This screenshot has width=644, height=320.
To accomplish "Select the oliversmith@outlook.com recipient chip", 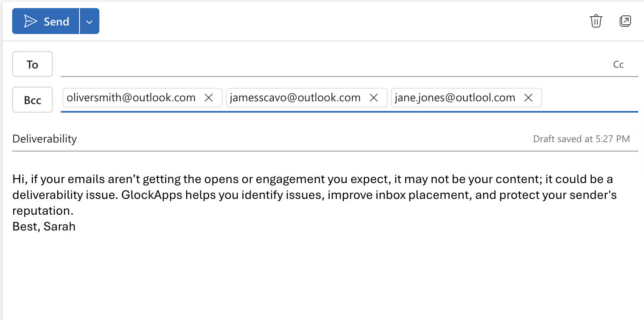I will click(131, 98).
